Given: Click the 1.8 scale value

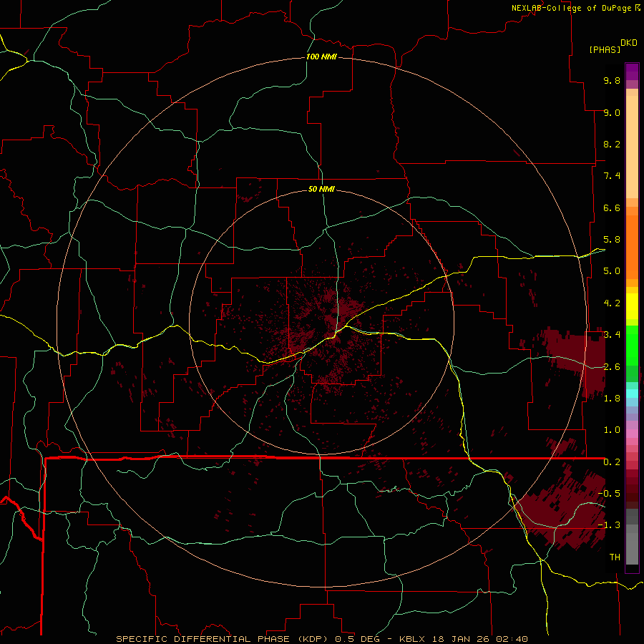Looking at the screenshot, I should tap(612, 399).
